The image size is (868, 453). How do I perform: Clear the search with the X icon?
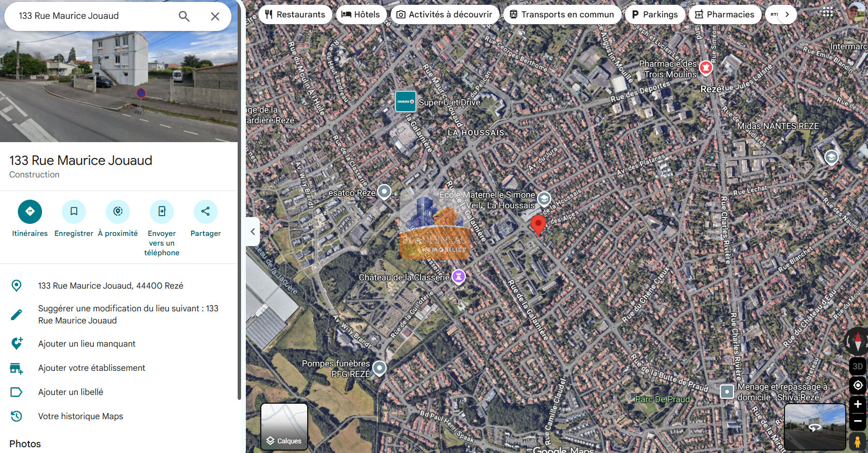point(215,16)
